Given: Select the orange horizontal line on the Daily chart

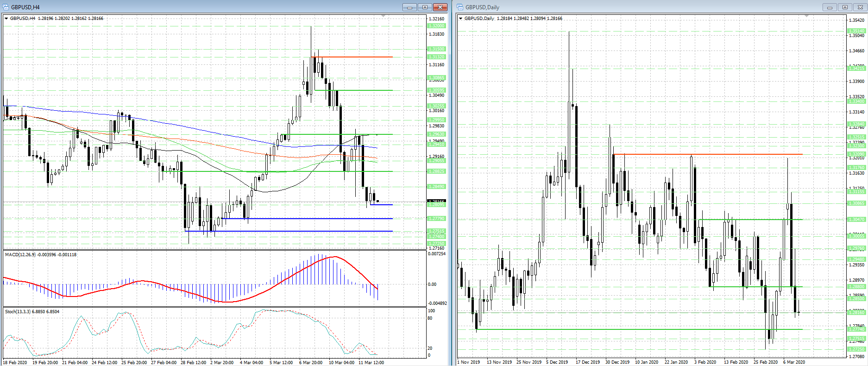Looking at the screenshot, I should (x=707, y=154).
